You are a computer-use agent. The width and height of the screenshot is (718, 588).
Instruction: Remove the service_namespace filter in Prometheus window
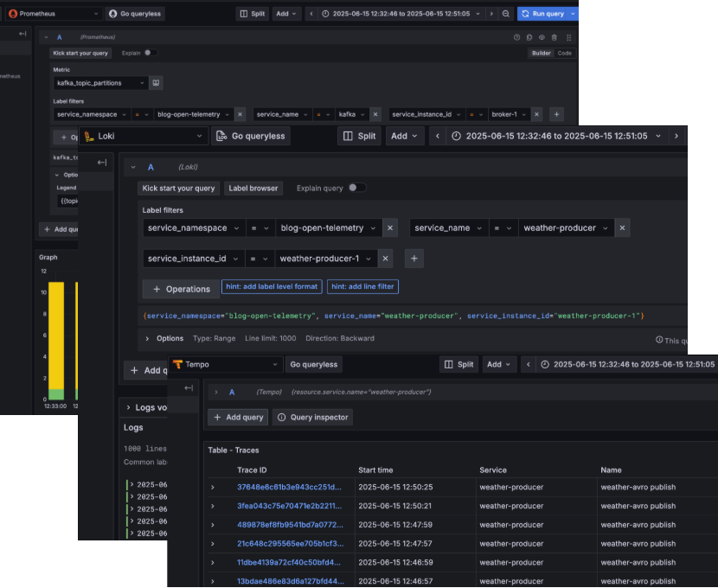tap(240, 114)
